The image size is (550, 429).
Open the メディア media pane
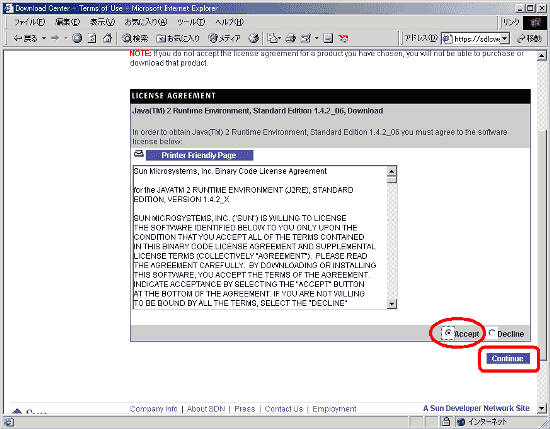[224, 38]
